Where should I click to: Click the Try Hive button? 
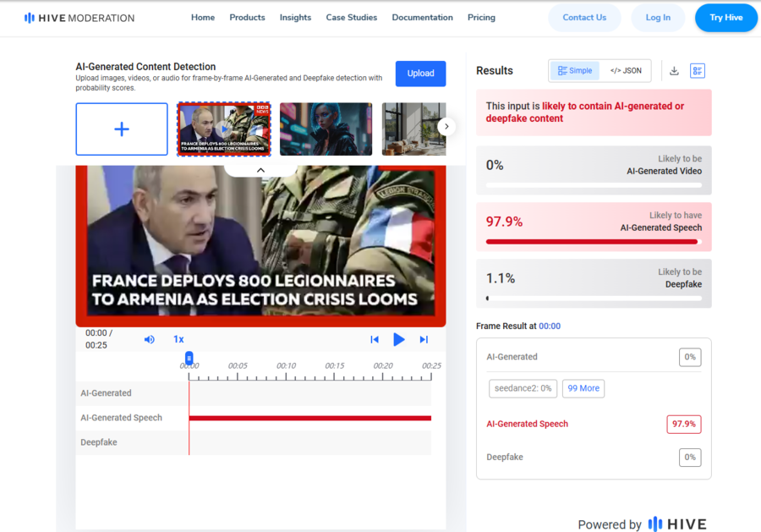(x=726, y=18)
